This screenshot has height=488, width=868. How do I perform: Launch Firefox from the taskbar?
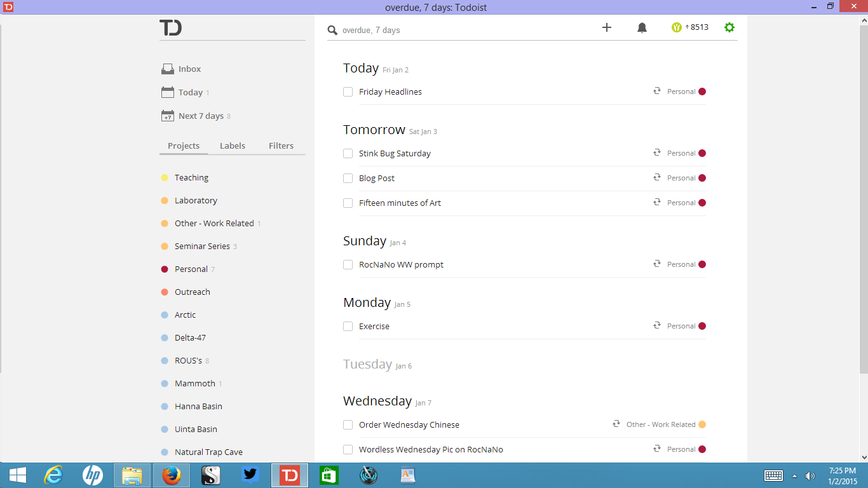click(x=171, y=475)
